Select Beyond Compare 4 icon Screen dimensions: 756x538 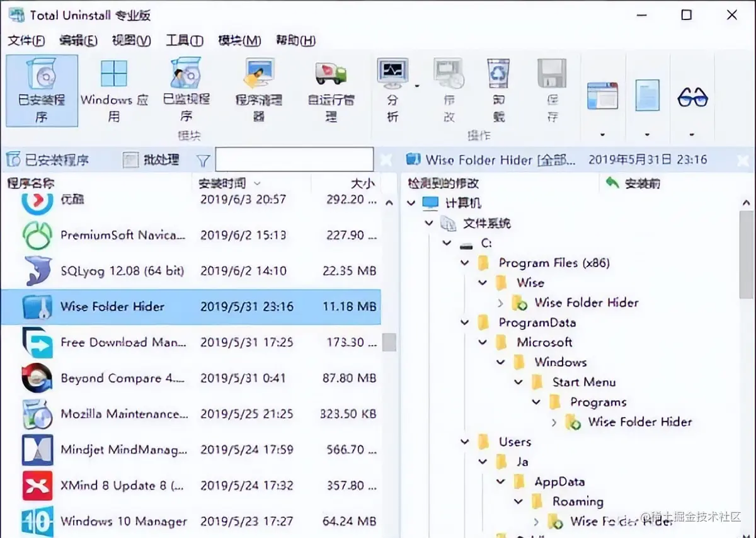pos(37,379)
